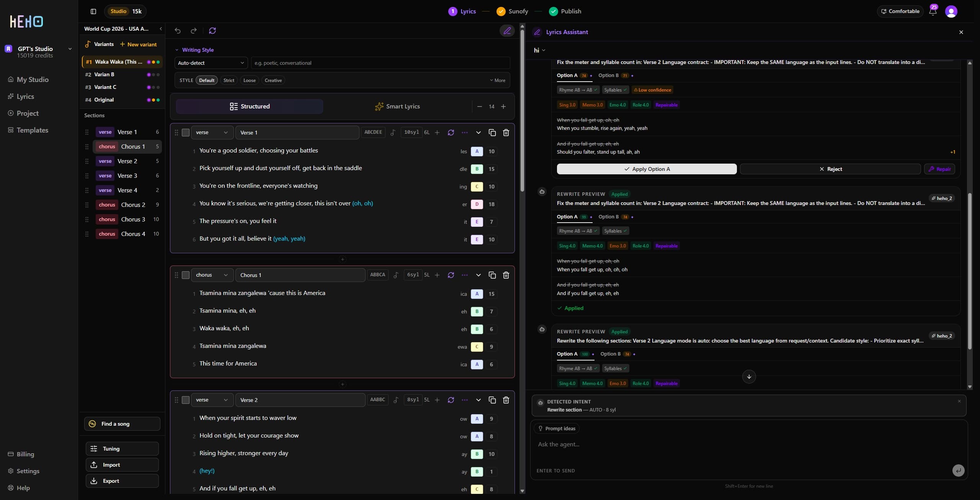Tick the Chorus 1 section checkbox
Screen dimensions: 980x500
(186, 275)
